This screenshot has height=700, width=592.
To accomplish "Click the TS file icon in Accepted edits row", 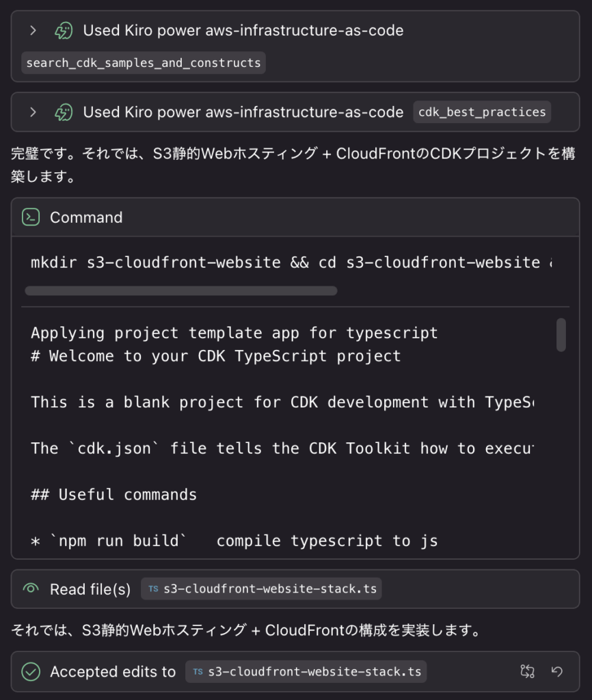I will pos(198,672).
